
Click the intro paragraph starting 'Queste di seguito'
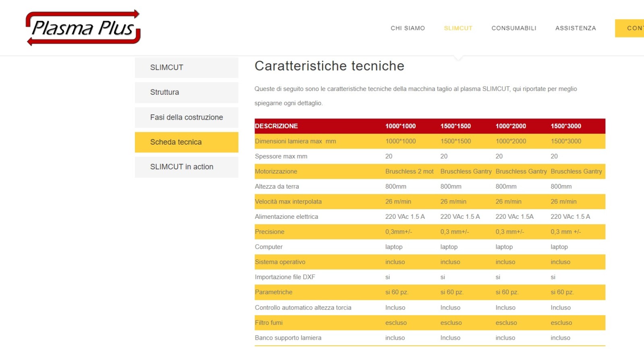[x=416, y=96]
